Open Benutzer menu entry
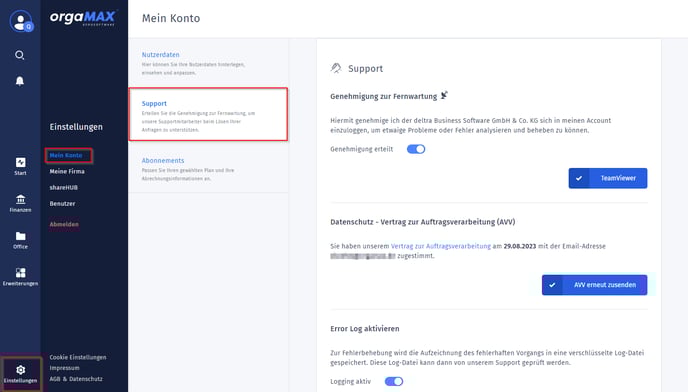 click(62, 204)
